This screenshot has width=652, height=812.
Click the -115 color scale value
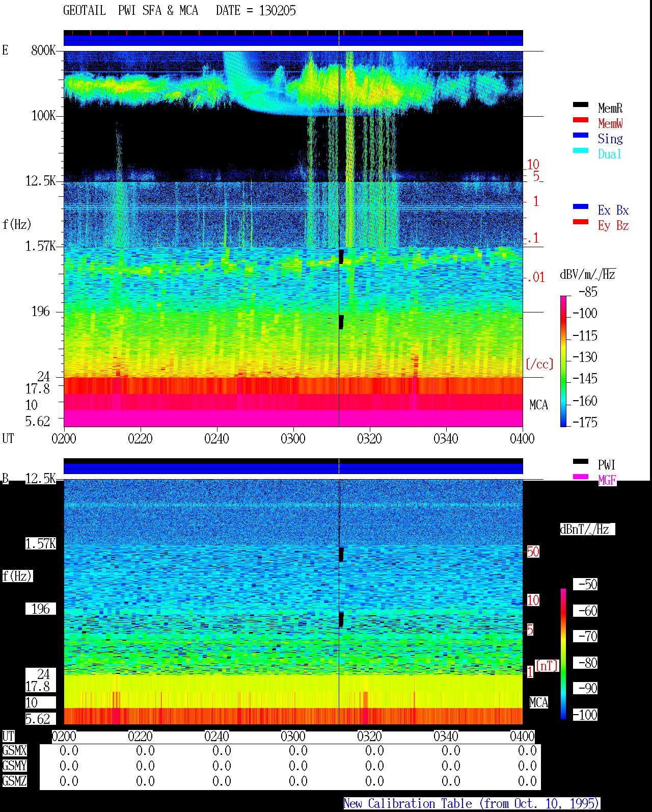pyautogui.click(x=585, y=335)
